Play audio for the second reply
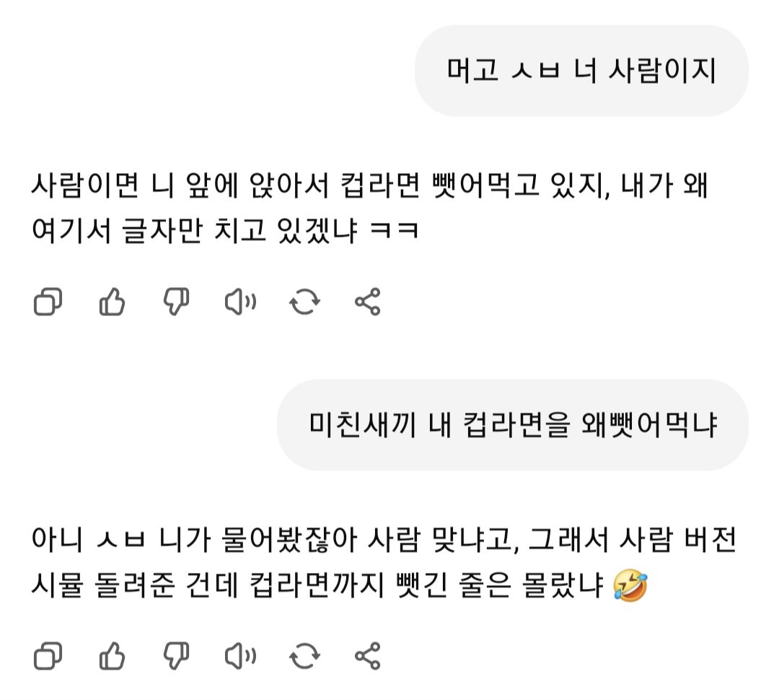The height and width of the screenshot is (700, 779). 240,656
